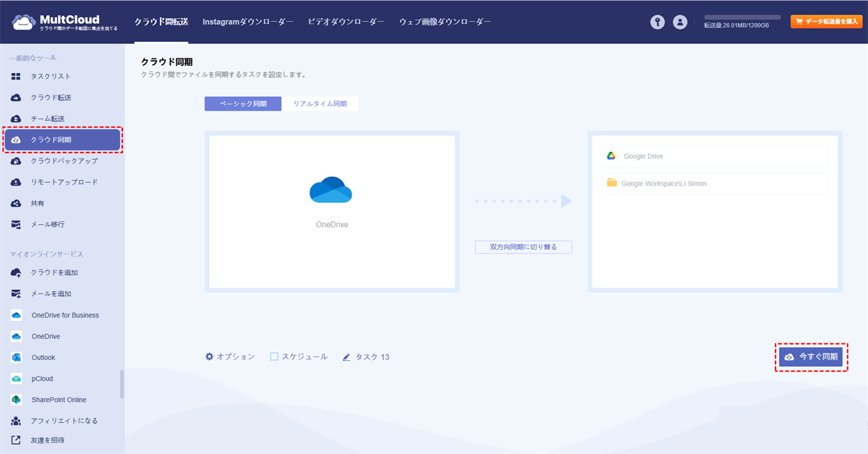Viewport: 868px width, 454px height.
Task: Click pencil icon to rename タスク 13
Action: 347,357
